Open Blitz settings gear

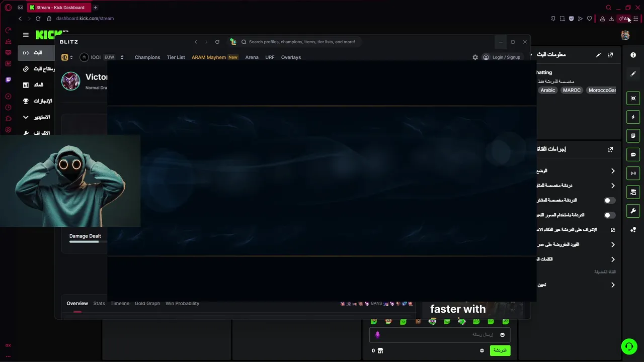[475, 57]
